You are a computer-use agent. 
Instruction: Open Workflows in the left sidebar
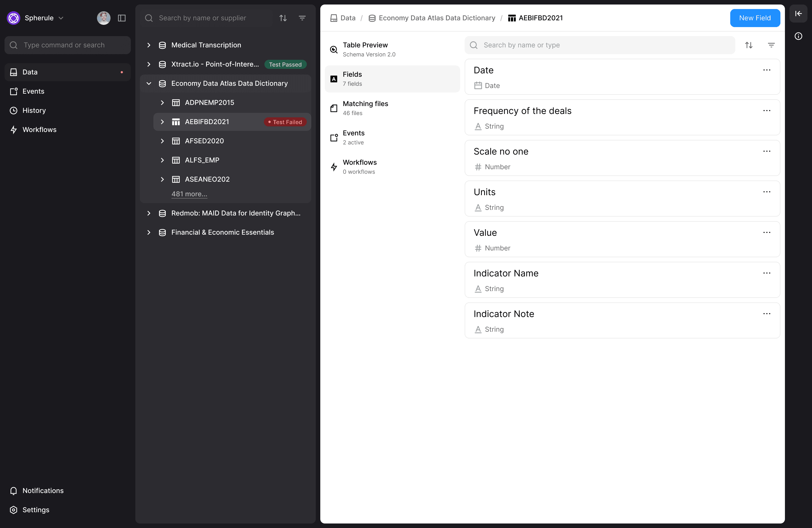click(x=39, y=130)
